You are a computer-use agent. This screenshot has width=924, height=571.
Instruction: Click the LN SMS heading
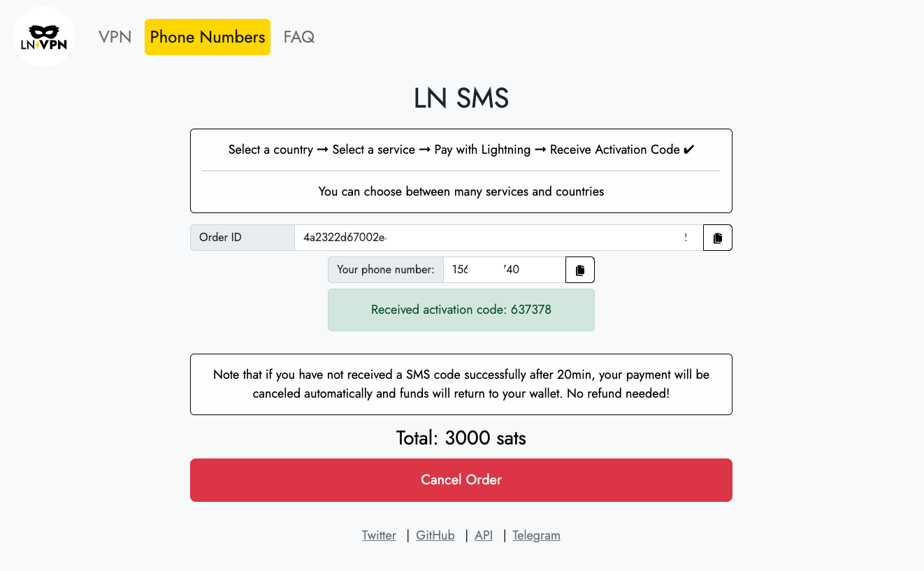click(461, 99)
